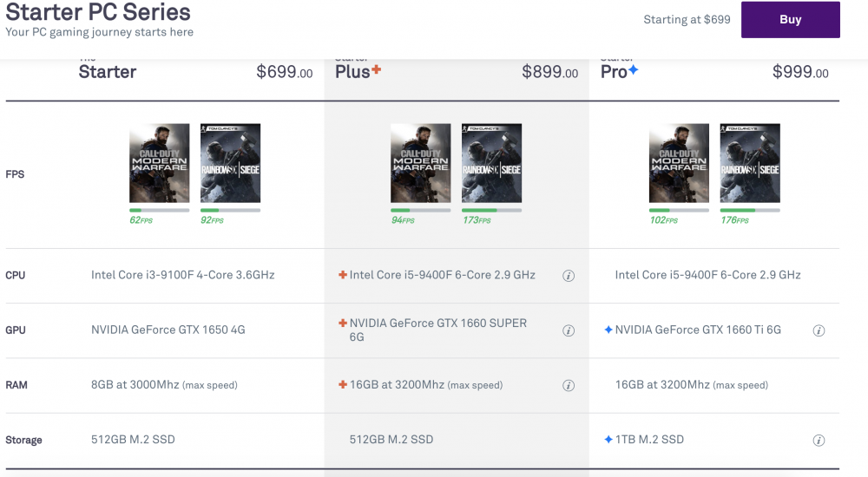The height and width of the screenshot is (477, 868).
Task: Click info icon beside Plus 16GB RAM
Action: coord(569,385)
